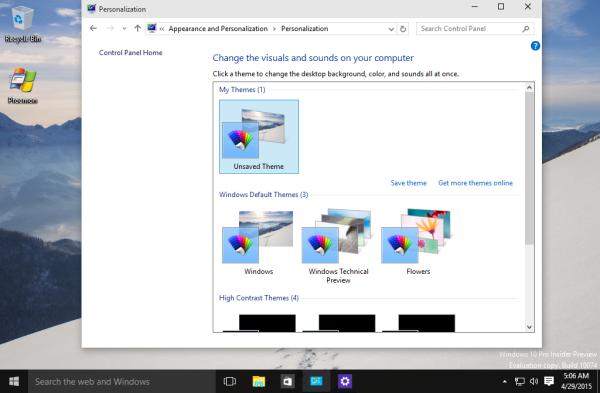Screen dimensions: 600x393
Task: Expand the address bar history dropdown
Action: pyautogui.click(x=391, y=29)
